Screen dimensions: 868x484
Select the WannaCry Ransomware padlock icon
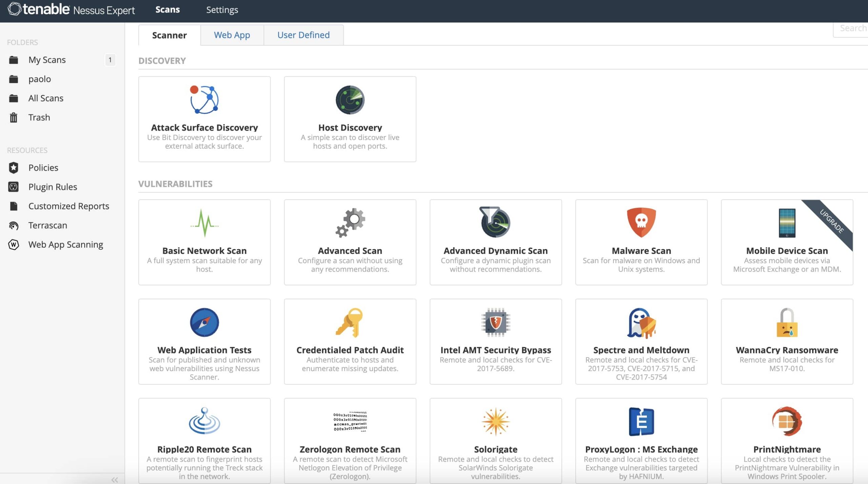[x=787, y=322]
